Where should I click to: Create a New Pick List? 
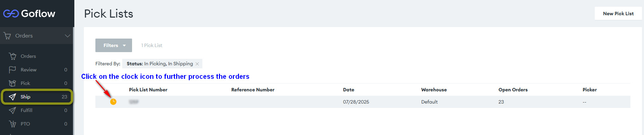tap(618, 14)
